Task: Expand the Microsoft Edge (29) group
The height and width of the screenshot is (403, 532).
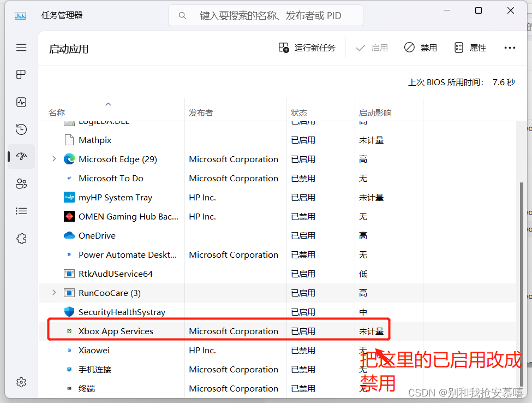Action: (x=54, y=159)
